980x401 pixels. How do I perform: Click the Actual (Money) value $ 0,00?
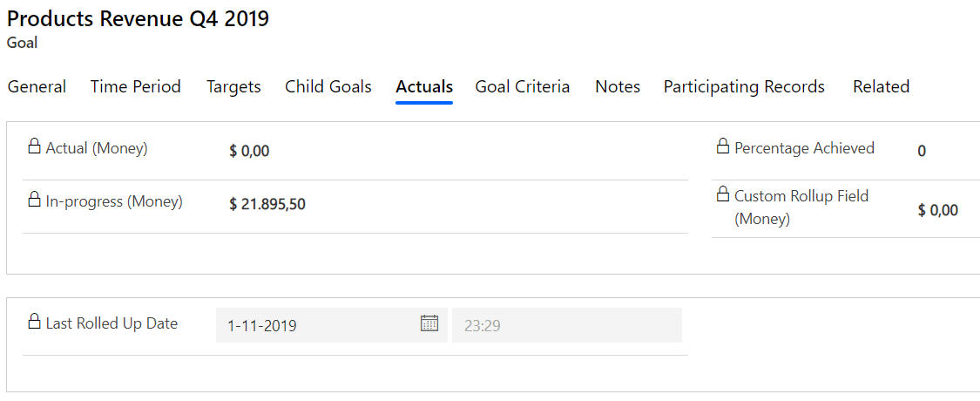249,151
